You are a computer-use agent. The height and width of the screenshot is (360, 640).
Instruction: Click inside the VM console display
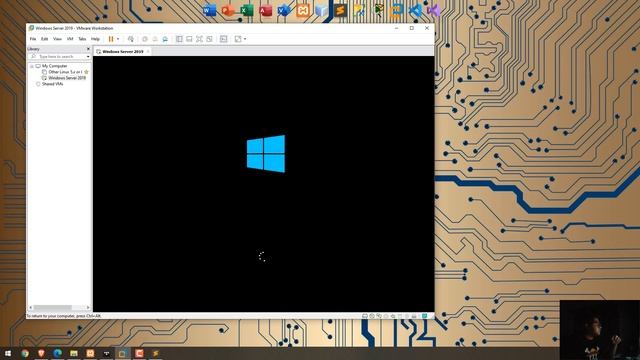[x=264, y=184]
